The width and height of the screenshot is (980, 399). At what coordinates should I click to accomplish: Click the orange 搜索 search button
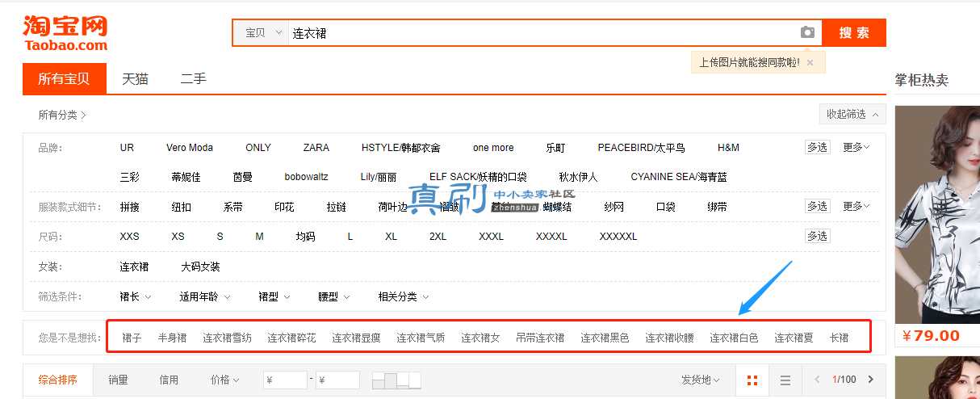coord(854,33)
